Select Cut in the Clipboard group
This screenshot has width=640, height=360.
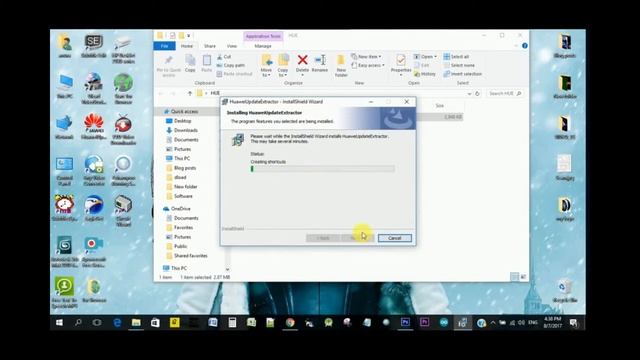(224, 57)
